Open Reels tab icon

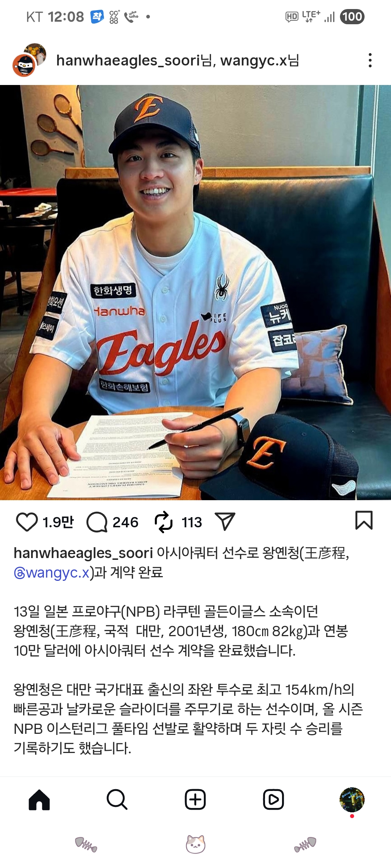click(x=273, y=799)
